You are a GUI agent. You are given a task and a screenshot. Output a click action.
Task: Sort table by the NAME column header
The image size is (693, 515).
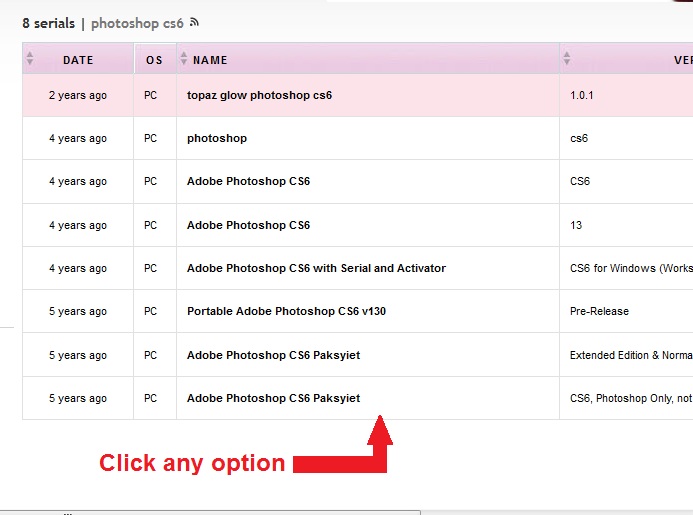[x=210, y=60]
